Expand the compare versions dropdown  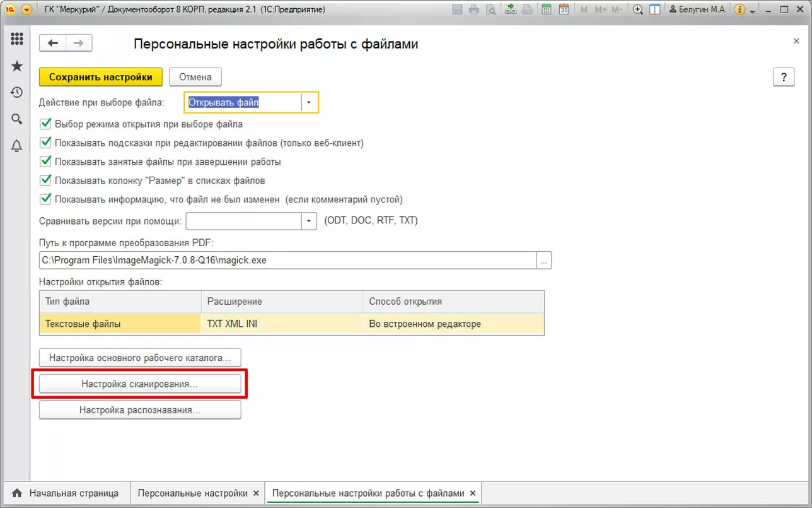[309, 221]
